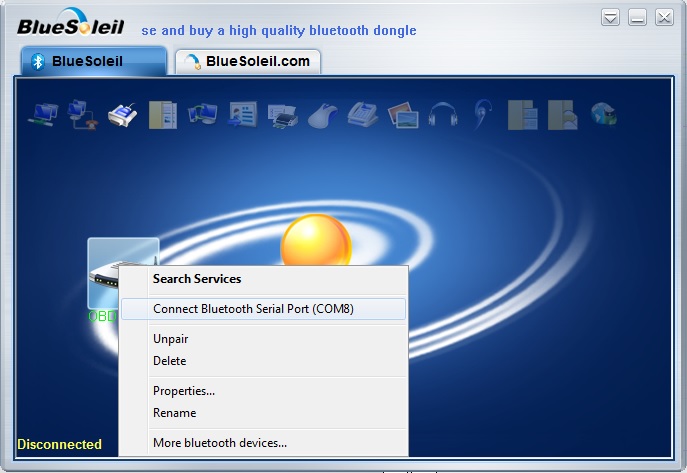Click the BlueSoleil logo

point(71,23)
